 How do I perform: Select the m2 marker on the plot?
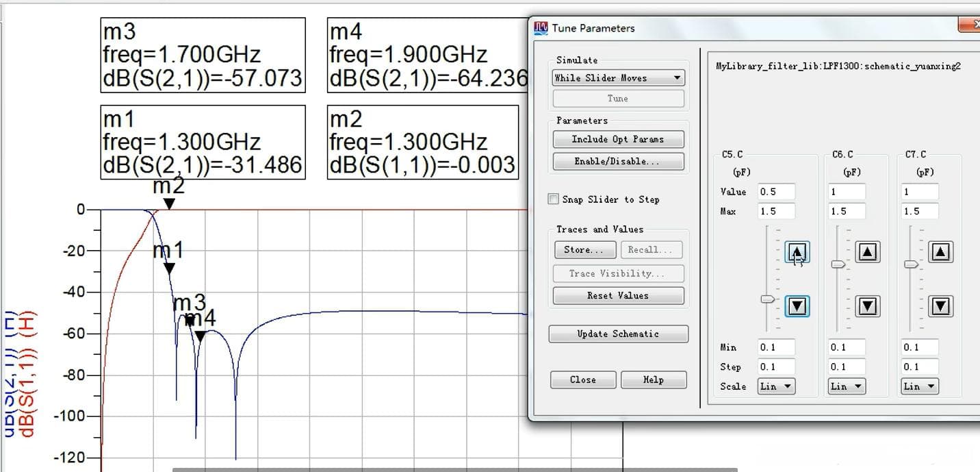pos(169,203)
